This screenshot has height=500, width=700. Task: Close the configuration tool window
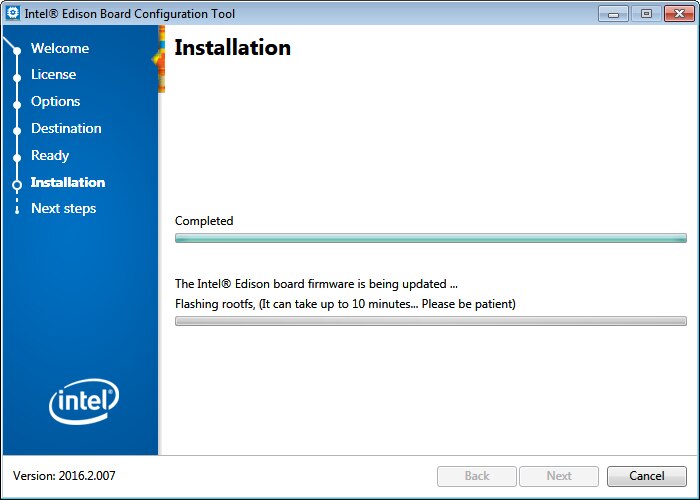(x=679, y=14)
